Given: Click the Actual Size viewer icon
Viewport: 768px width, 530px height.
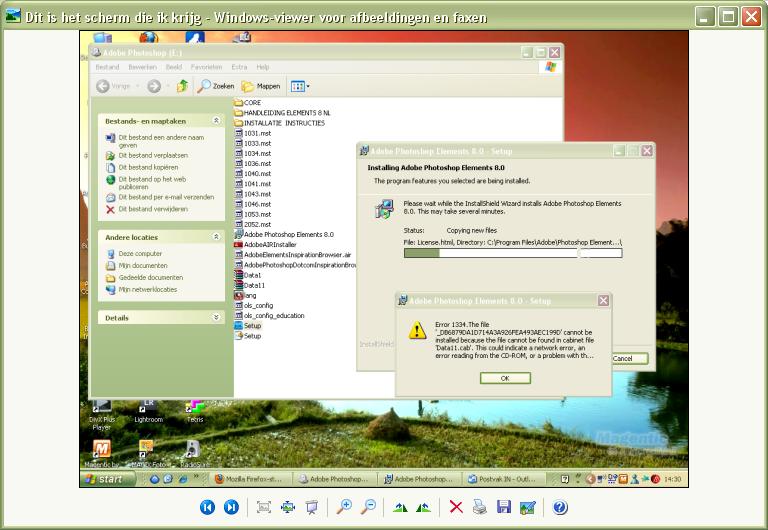Looking at the screenshot, I should (288, 507).
